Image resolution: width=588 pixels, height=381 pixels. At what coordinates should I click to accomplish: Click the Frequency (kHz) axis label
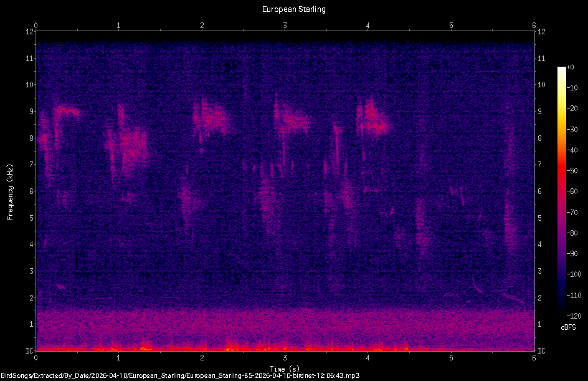click(x=9, y=190)
